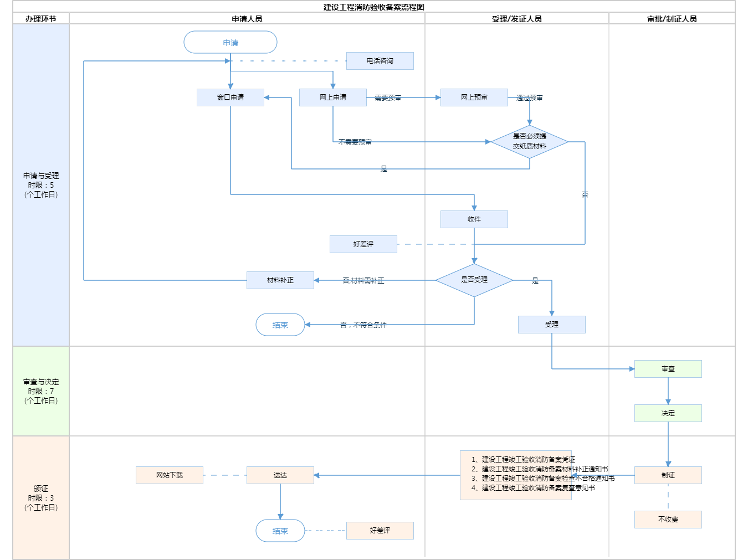Click the 网上预审 process box
Viewport: 748px width, 560px height.
pyautogui.click(x=474, y=97)
